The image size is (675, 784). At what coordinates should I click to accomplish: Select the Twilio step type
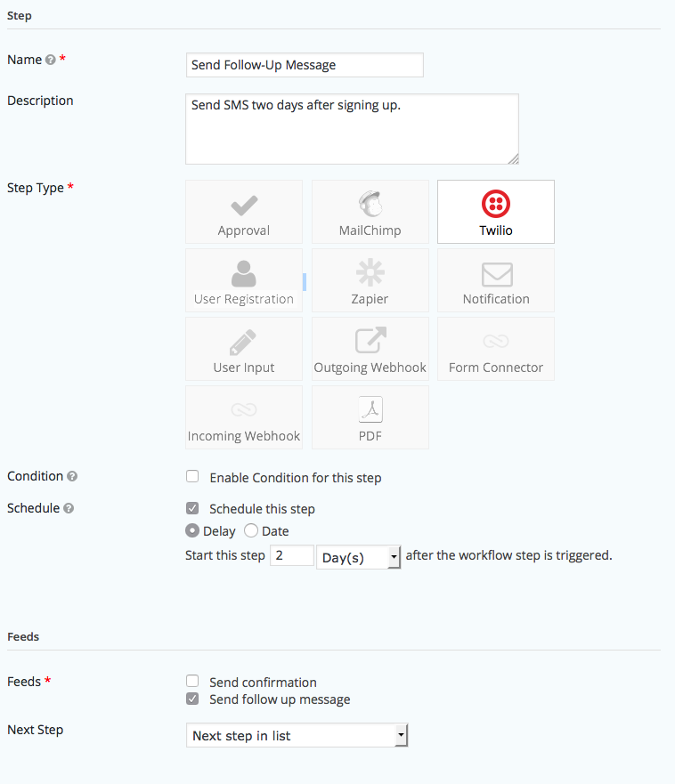496,212
